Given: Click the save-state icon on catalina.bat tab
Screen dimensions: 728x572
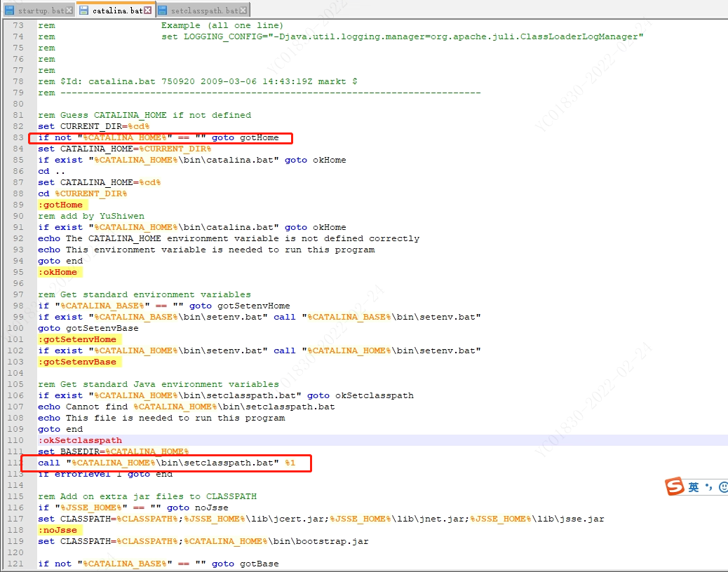Looking at the screenshot, I should tap(84, 11).
